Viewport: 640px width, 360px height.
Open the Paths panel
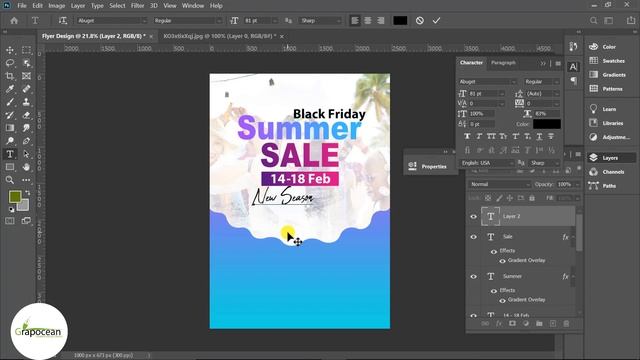(608, 186)
